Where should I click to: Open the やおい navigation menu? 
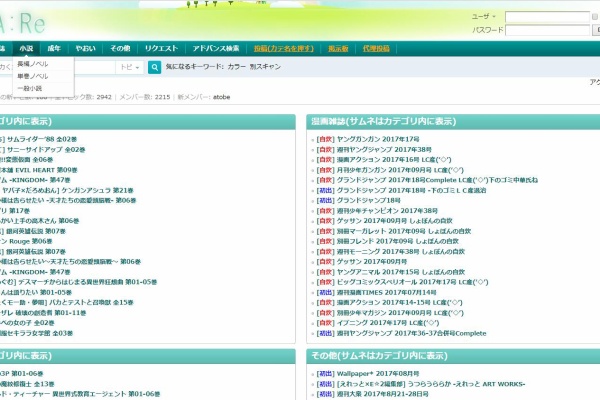click(85, 49)
